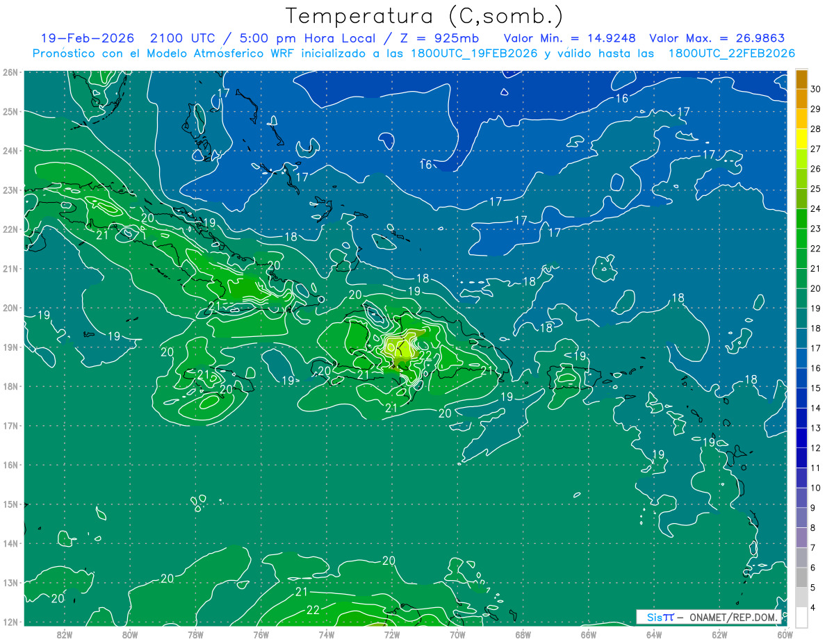The image size is (834, 644).
Task: Click the white swatch below legend value 4
Action: tap(801, 617)
